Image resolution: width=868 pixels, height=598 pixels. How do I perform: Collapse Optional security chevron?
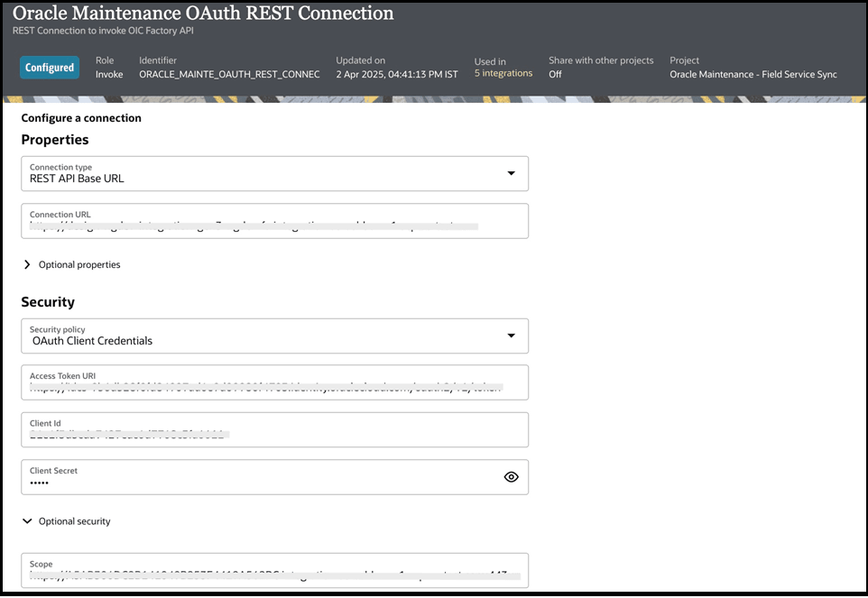click(x=27, y=521)
